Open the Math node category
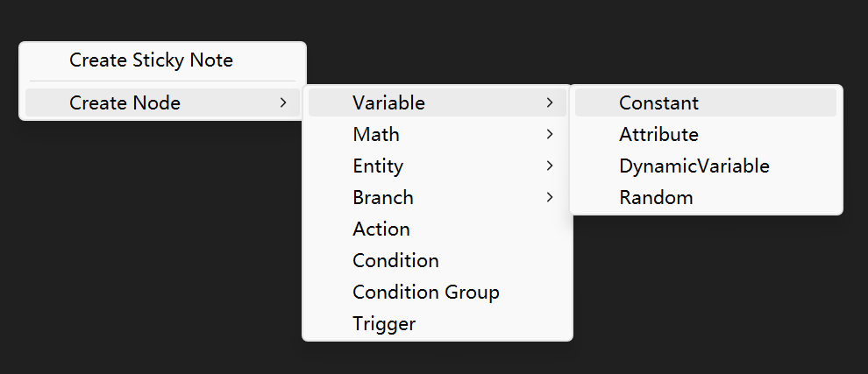The width and height of the screenshot is (868, 374). point(376,134)
